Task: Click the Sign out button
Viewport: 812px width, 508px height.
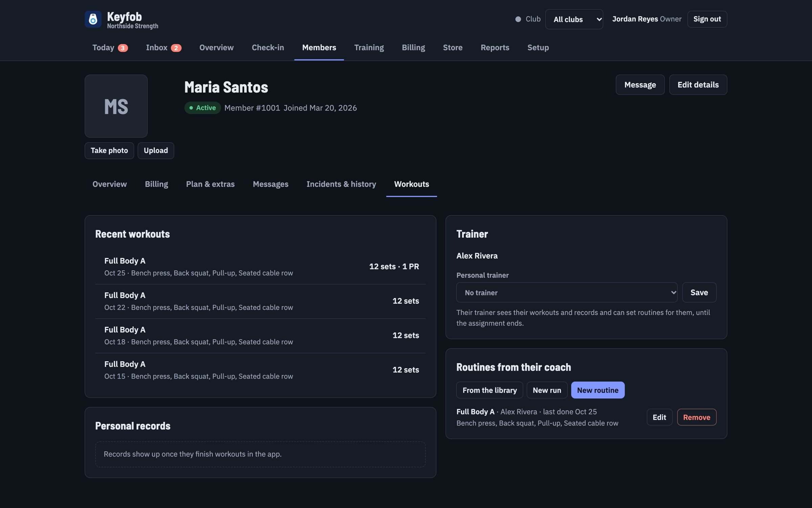Action: [x=707, y=19]
